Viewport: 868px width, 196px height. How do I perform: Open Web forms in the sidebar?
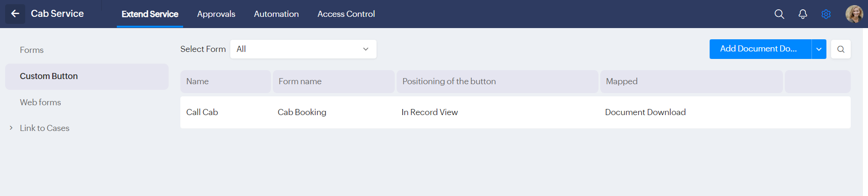(x=41, y=102)
